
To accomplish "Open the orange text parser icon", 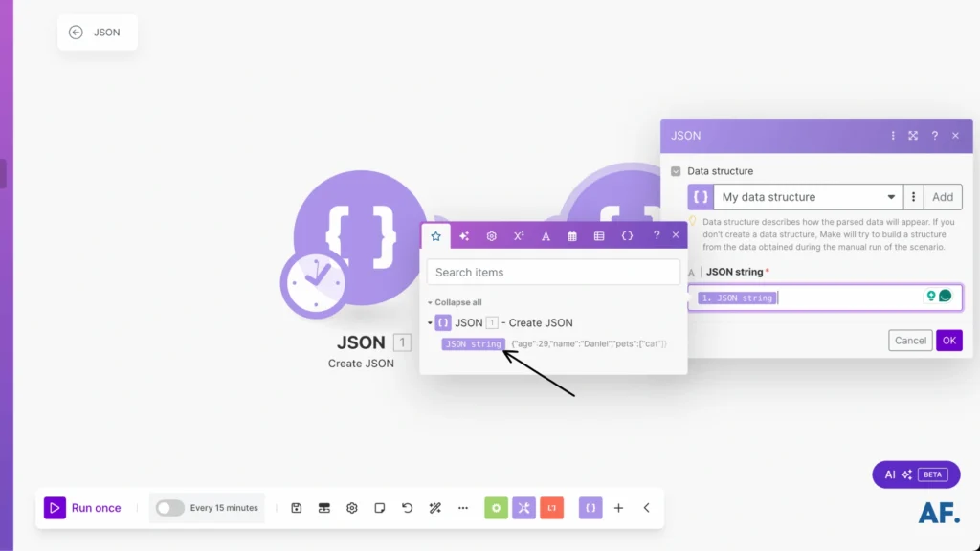I will pos(552,508).
